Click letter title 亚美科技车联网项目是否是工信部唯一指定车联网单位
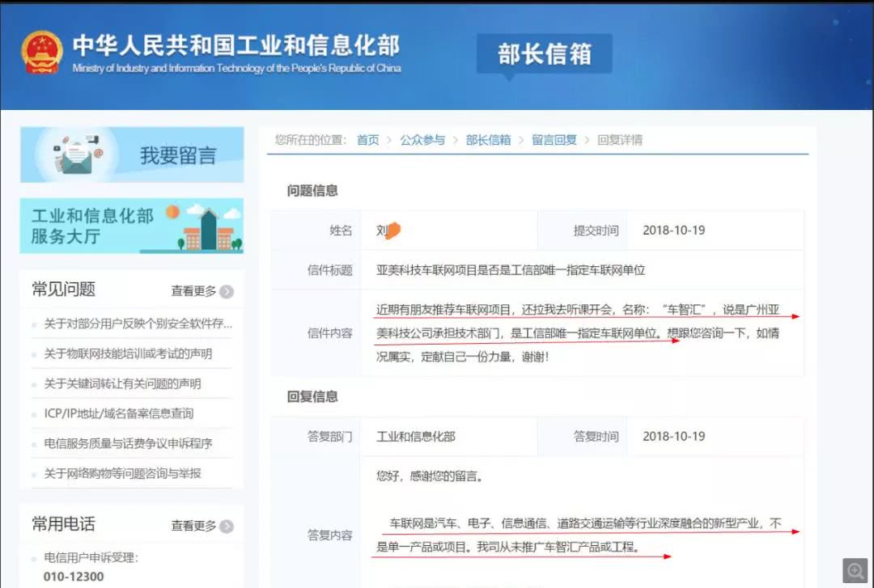The image size is (874, 588). (510, 270)
